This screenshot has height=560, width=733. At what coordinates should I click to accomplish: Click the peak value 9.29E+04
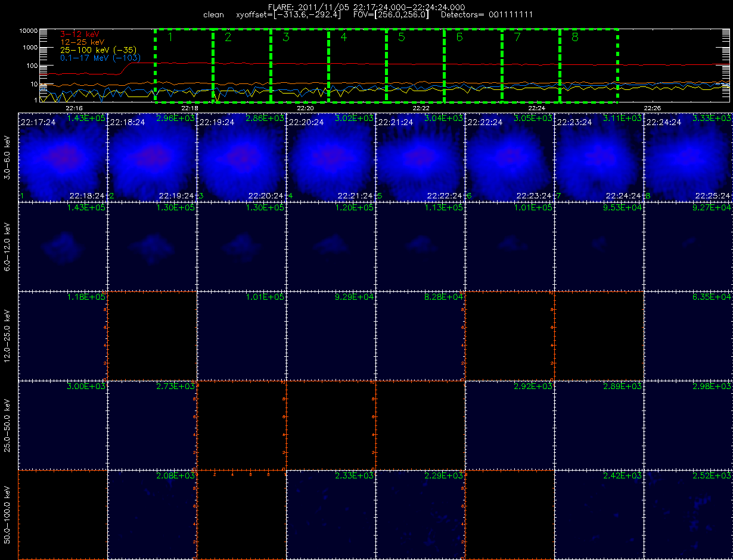pos(355,297)
